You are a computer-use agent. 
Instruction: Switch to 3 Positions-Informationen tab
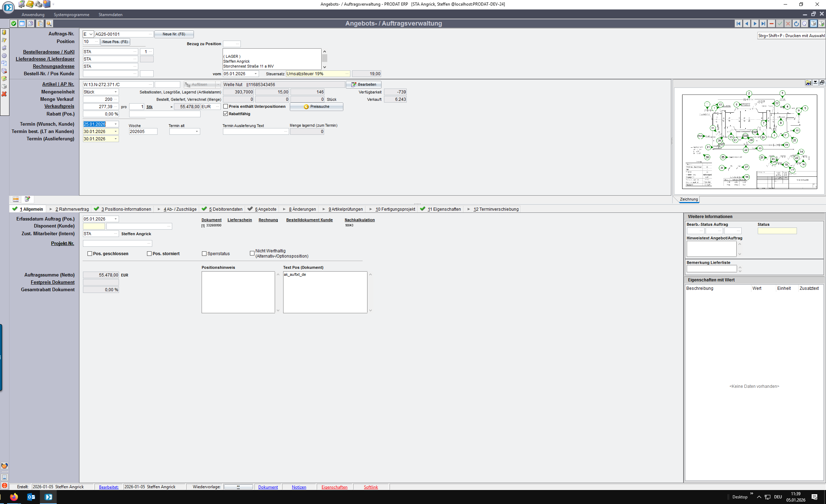pos(126,209)
